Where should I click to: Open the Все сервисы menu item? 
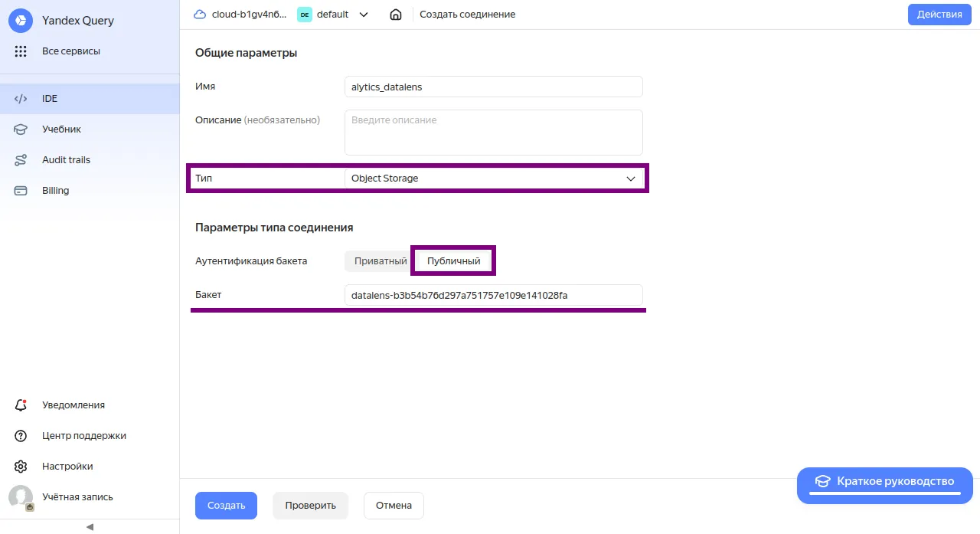[x=90, y=51]
